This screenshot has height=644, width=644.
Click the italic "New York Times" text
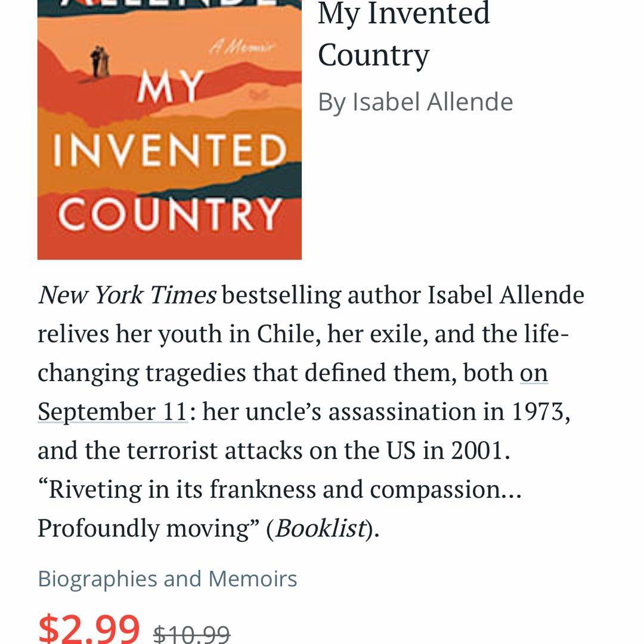point(127,295)
